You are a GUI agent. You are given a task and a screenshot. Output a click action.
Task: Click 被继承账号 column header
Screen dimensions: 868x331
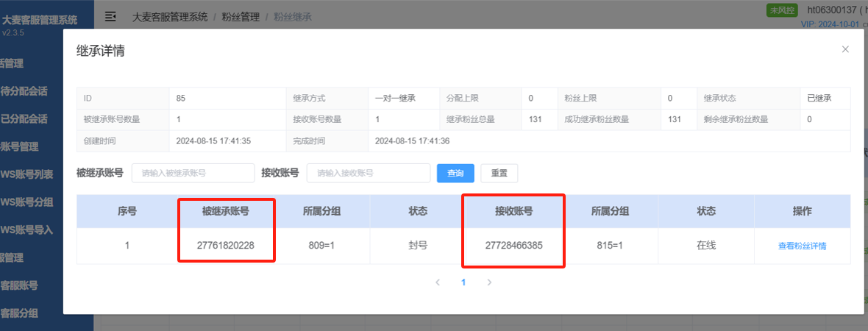point(225,211)
